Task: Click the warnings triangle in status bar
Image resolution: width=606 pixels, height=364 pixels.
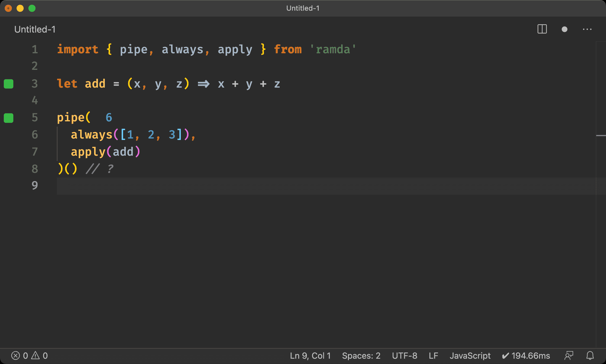Action: pyautogui.click(x=36, y=355)
